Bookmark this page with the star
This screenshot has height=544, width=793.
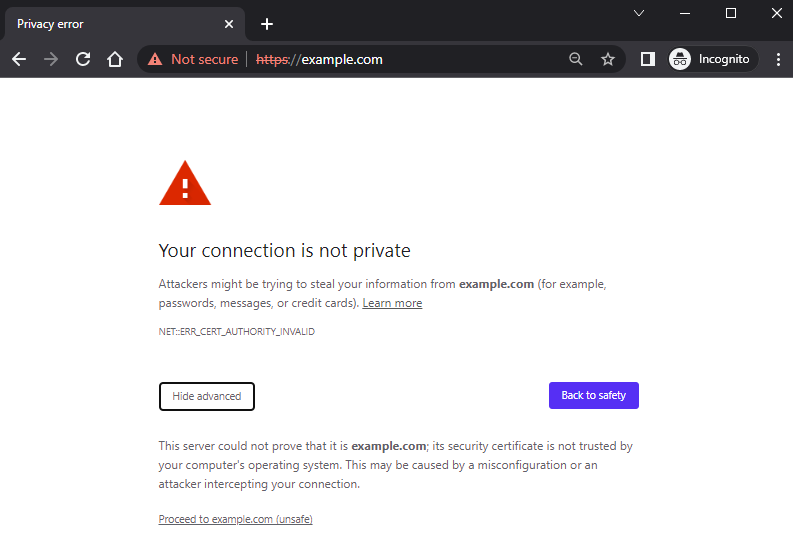point(608,59)
